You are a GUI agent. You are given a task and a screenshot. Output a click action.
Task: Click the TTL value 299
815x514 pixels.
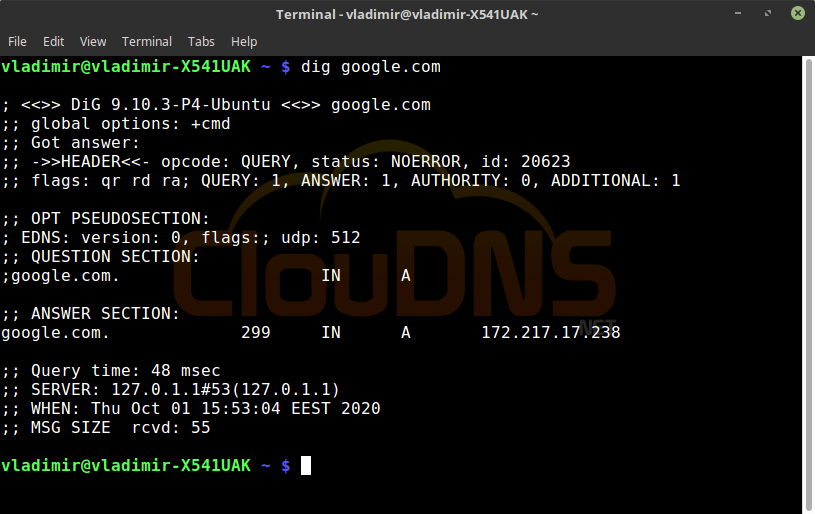256,333
